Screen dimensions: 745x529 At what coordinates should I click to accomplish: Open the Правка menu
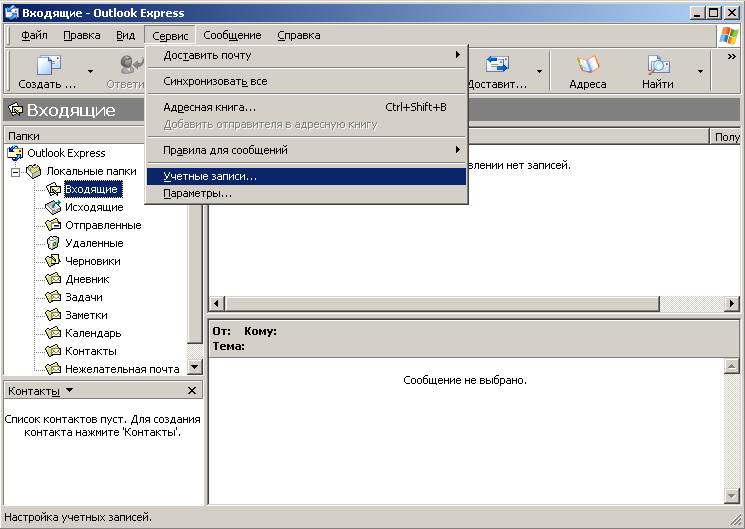[x=82, y=36]
